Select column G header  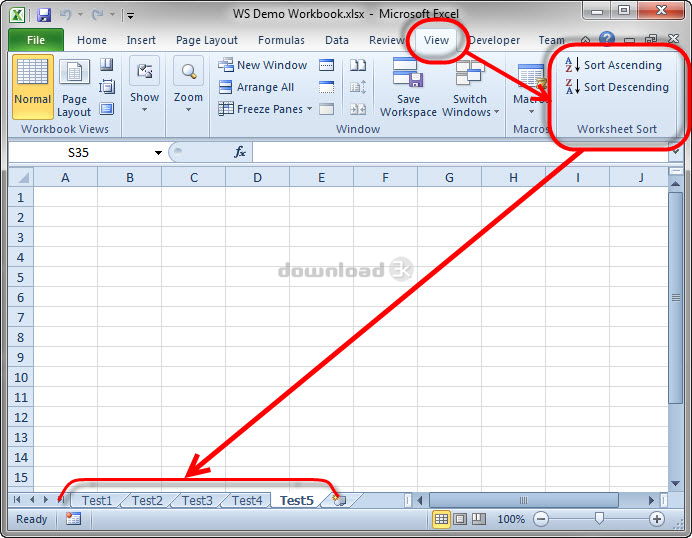(449, 177)
